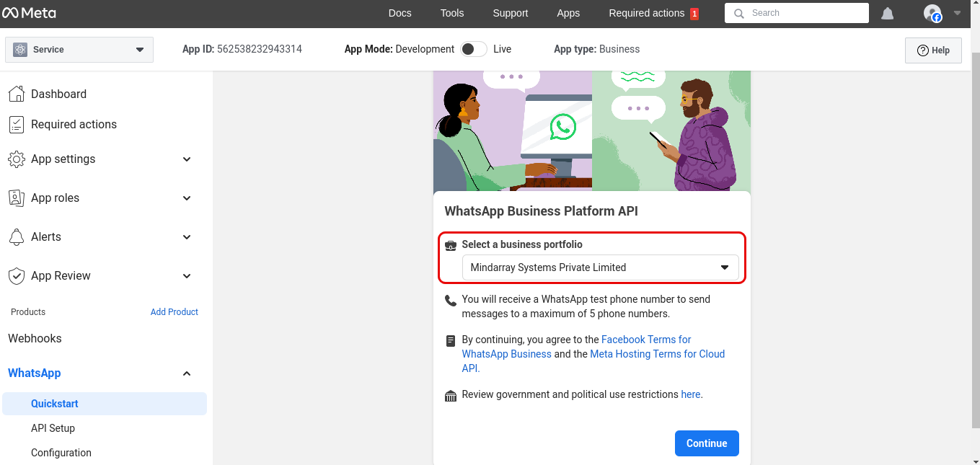
Task: Click the search magnifier icon
Action: pos(738,12)
